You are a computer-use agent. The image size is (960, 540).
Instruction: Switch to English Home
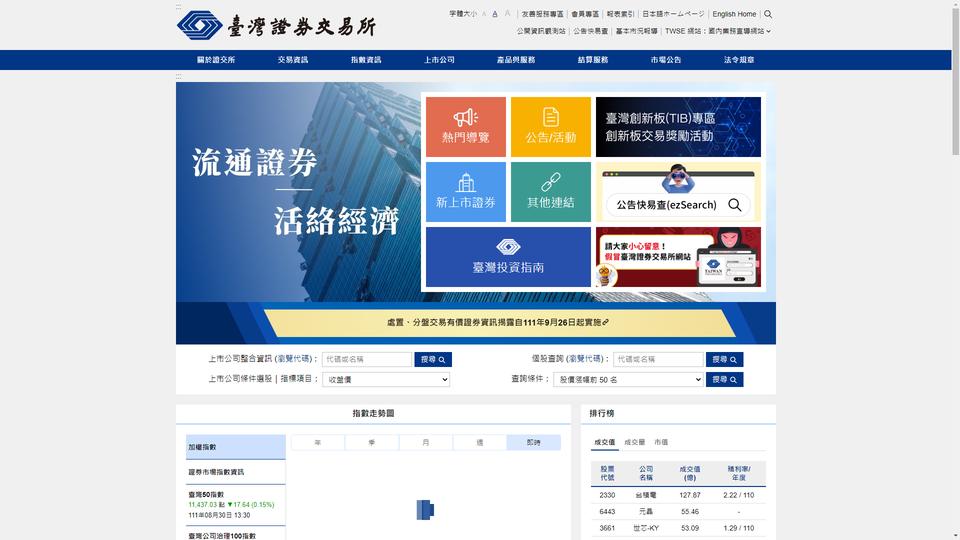coord(734,14)
